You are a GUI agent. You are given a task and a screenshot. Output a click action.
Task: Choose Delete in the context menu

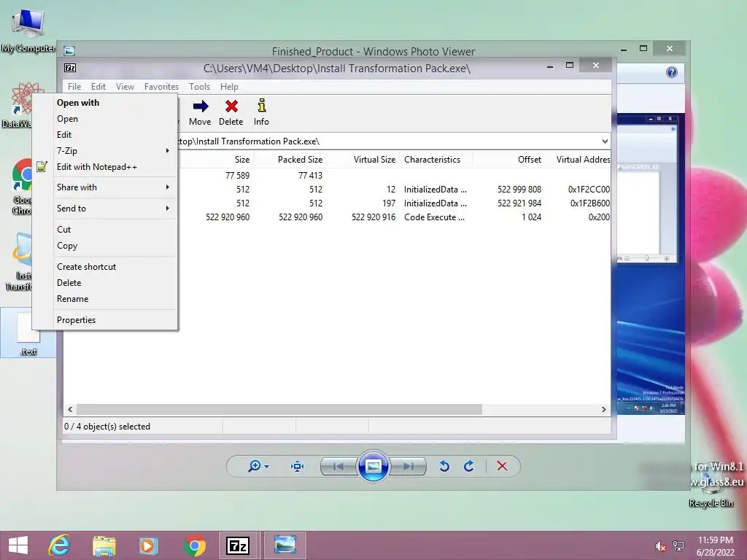[115, 283]
